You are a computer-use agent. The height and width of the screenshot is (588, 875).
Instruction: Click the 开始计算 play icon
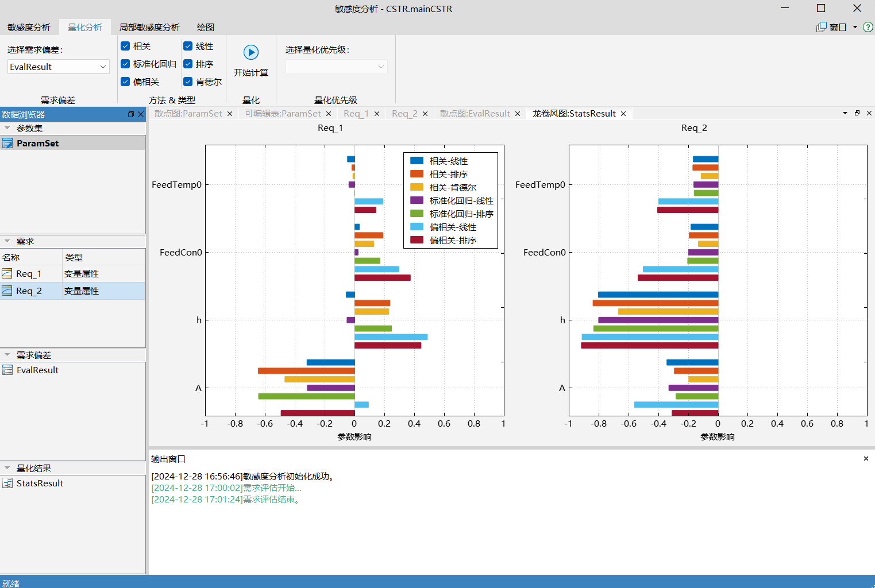pyautogui.click(x=251, y=52)
